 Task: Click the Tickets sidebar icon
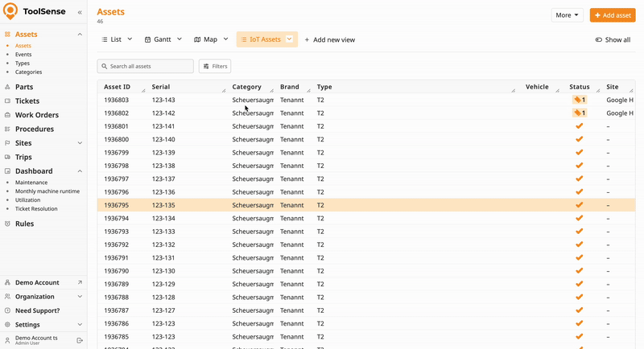[7, 101]
